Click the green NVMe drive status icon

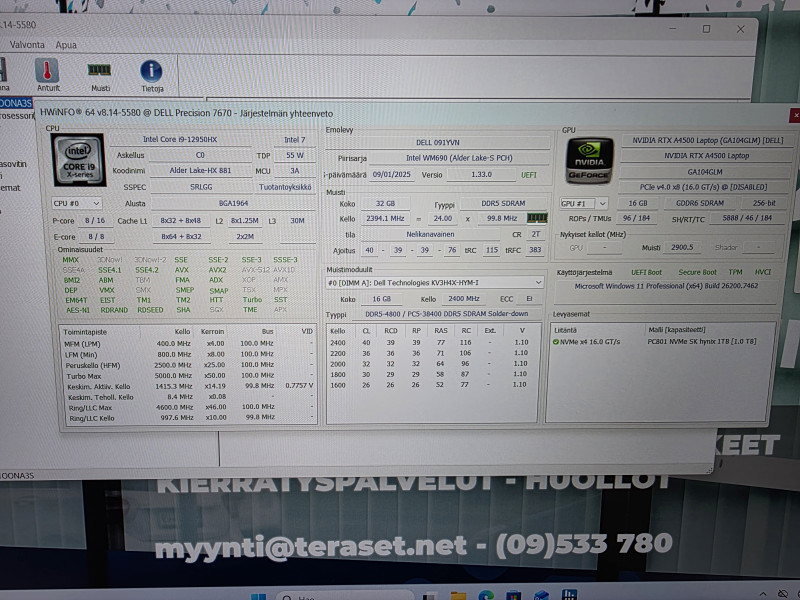(x=556, y=341)
